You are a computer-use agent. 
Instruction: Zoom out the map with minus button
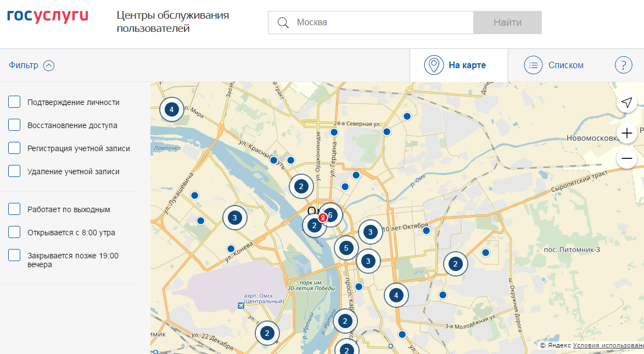coord(626,159)
